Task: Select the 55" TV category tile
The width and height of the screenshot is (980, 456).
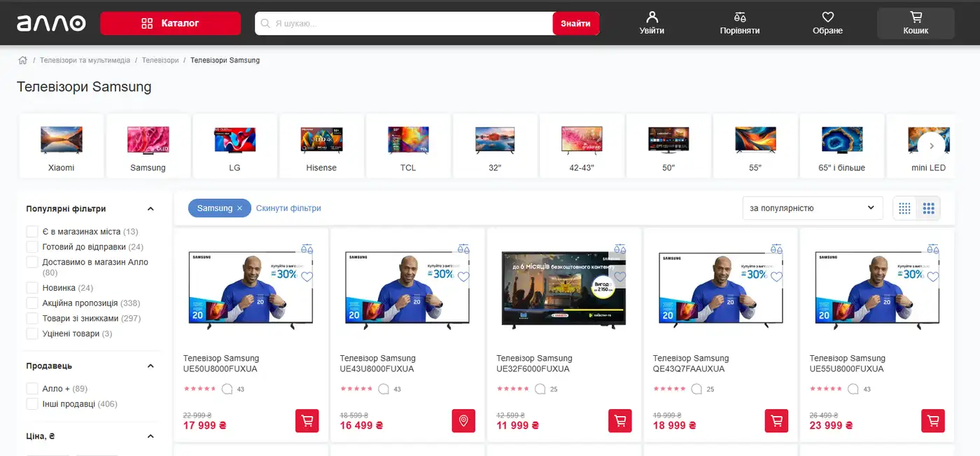Action: tap(755, 145)
